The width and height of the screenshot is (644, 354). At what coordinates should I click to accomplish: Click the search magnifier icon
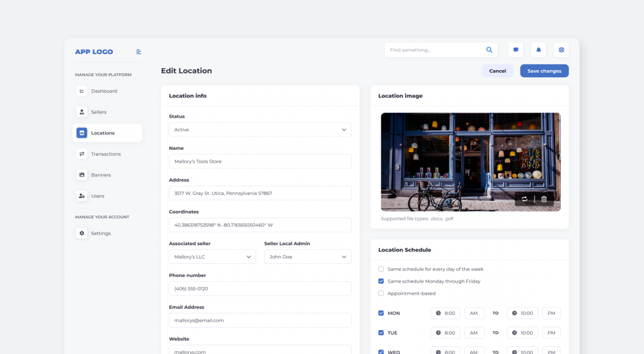pos(489,50)
